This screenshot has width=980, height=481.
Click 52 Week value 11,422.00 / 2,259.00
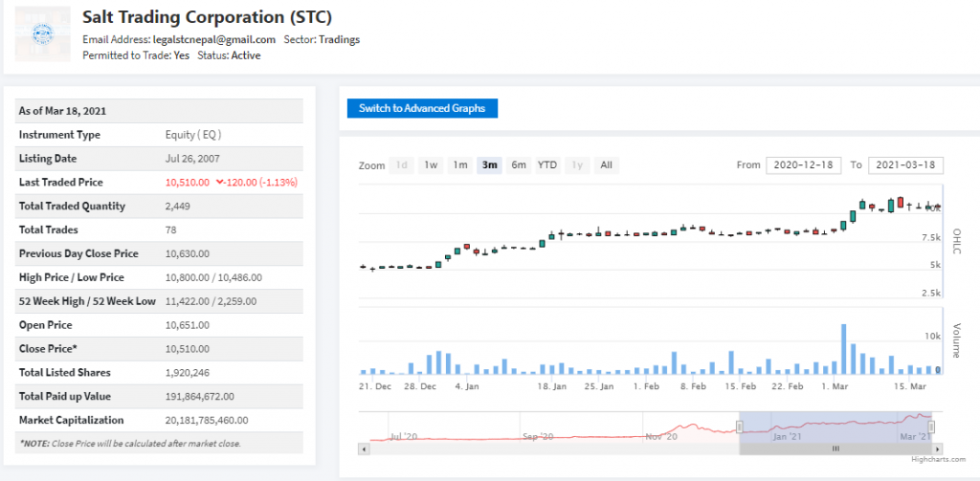(211, 301)
